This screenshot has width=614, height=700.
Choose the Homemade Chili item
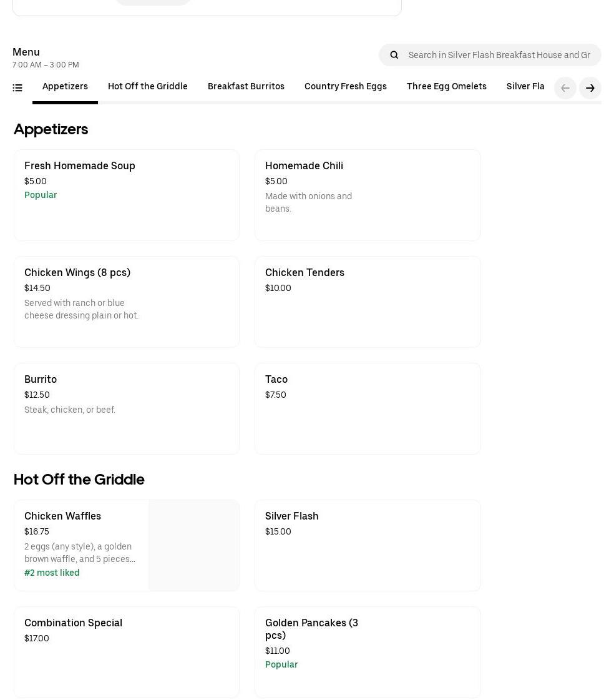click(367, 195)
